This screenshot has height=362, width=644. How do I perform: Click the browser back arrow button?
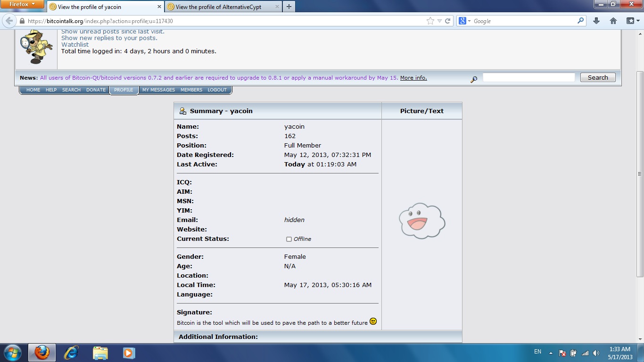point(9,21)
